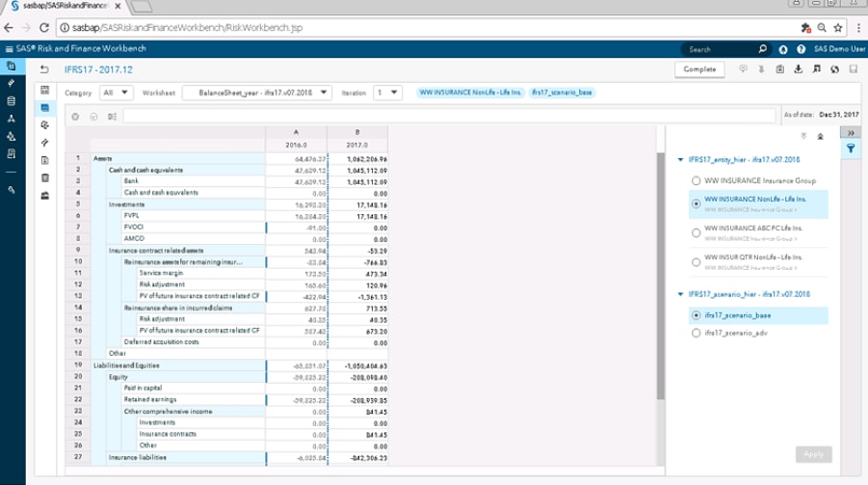The width and height of the screenshot is (868, 485).
Task: Select the highlighted worksheet icon in the inner sidebar
Action: pos(45,108)
